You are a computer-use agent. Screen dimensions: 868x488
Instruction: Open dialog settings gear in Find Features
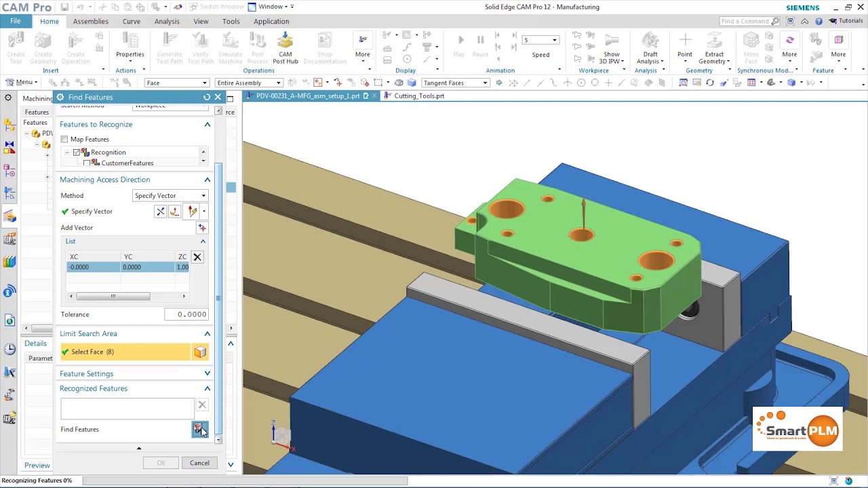(60, 98)
